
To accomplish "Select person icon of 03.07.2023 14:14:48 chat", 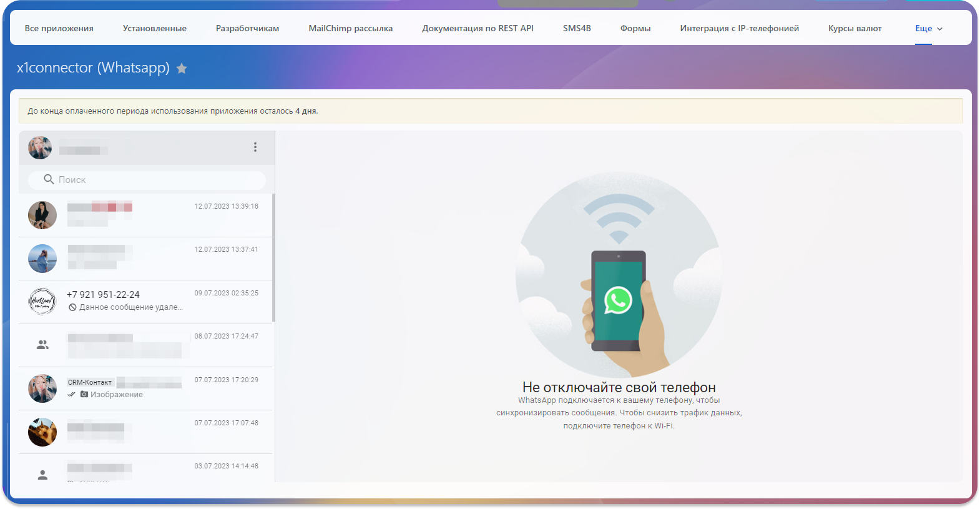I will click(x=42, y=475).
